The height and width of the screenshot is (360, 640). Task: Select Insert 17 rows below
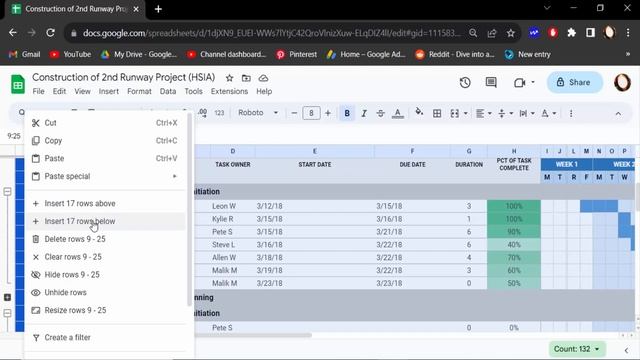105,221
